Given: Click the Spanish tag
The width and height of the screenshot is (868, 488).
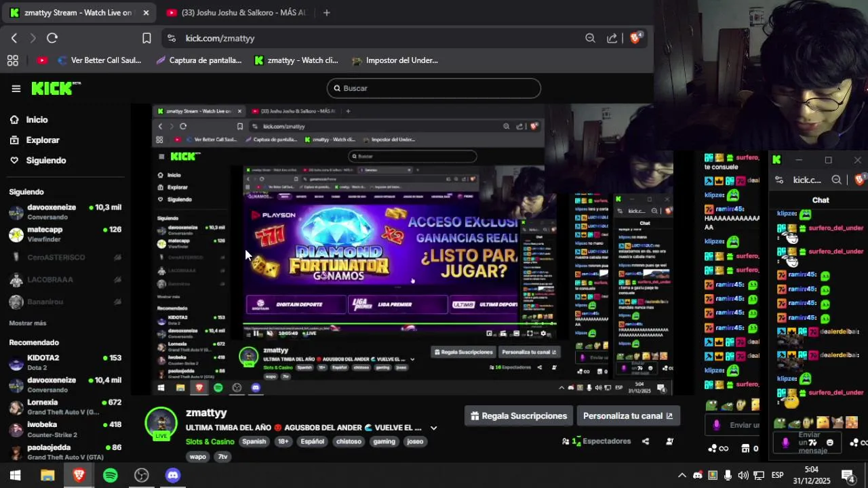Looking at the screenshot, I should pyautogui.click(x=254, y=441).
